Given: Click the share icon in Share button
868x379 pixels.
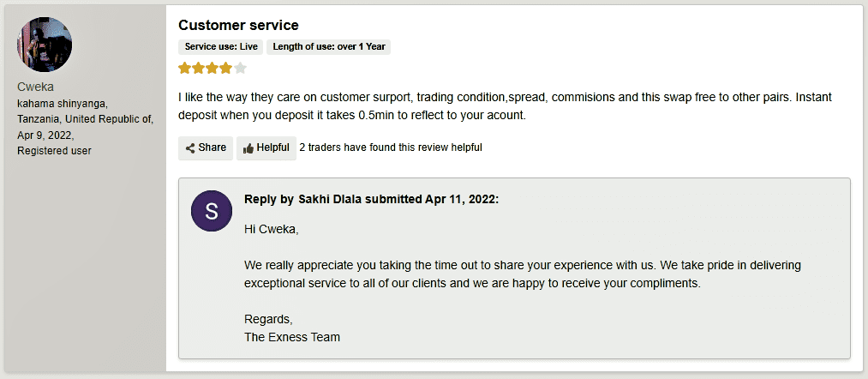Looking at the screenshot, I should (190, 148).
